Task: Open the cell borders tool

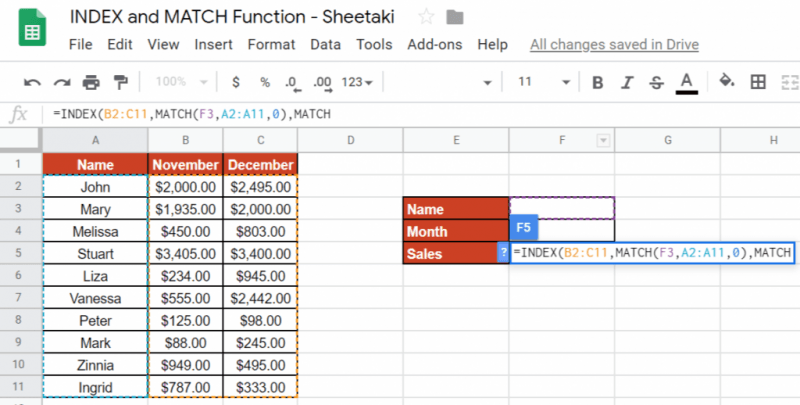Action: tap(758, 82)
